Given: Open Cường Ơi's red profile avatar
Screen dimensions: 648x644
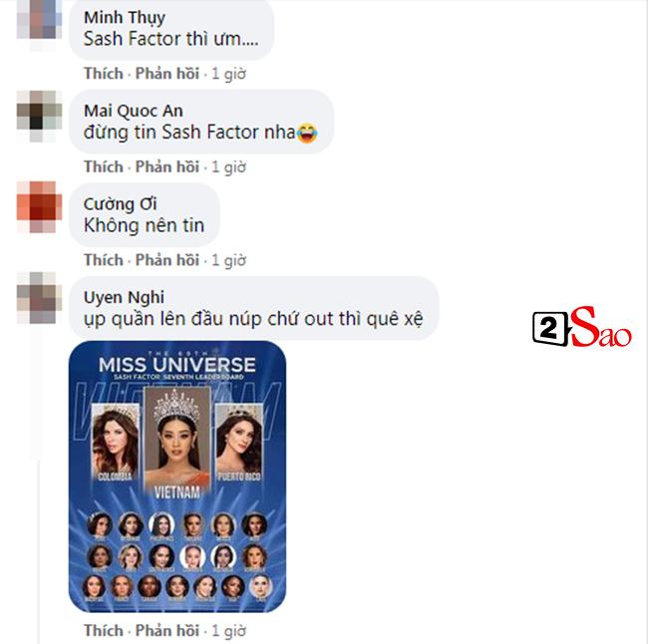Looking at the screenshot, I should coord(39,206).
